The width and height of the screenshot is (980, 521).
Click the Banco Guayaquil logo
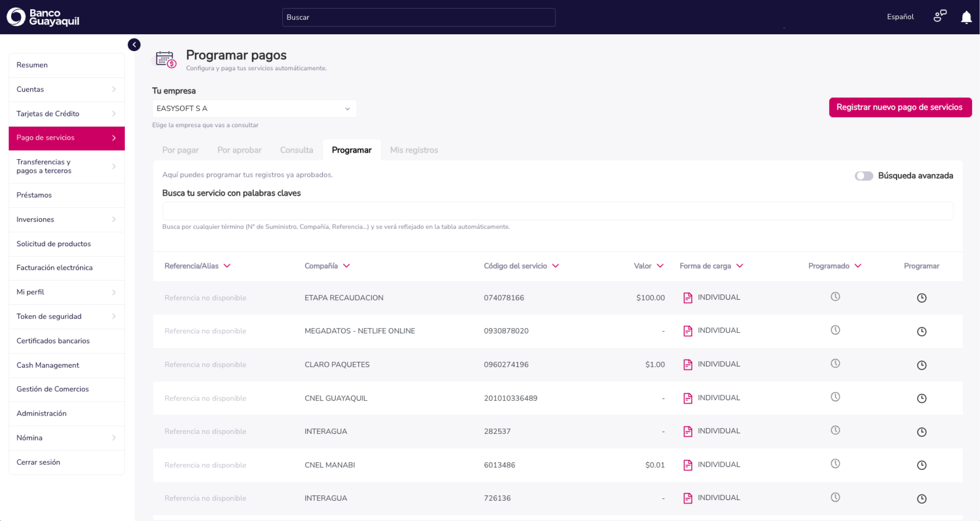43,17
